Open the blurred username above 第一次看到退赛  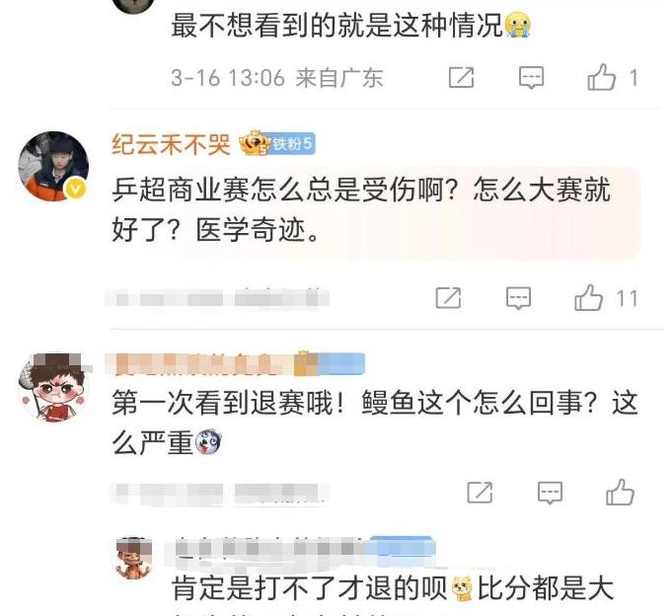[199, 364]
